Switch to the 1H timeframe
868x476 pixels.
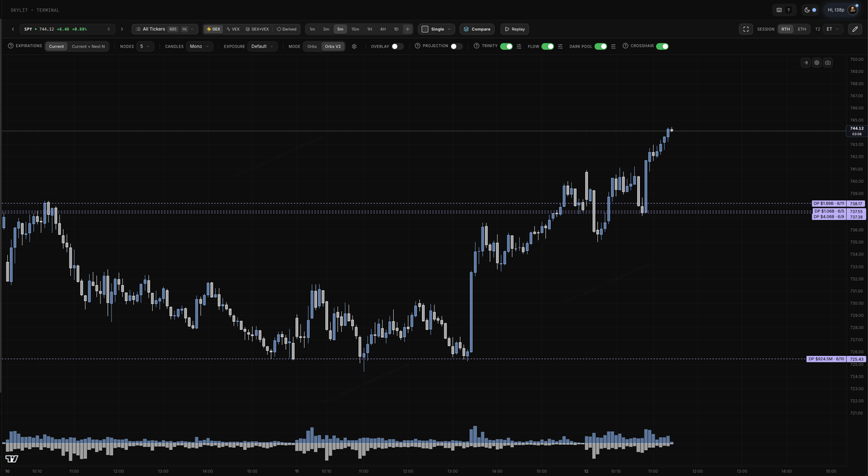(x=369, y=30)
